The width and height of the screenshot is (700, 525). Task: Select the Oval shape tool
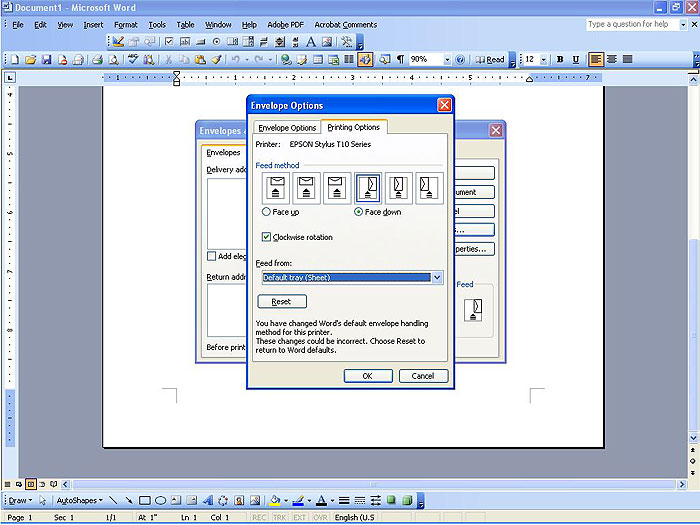pos(161,500)
